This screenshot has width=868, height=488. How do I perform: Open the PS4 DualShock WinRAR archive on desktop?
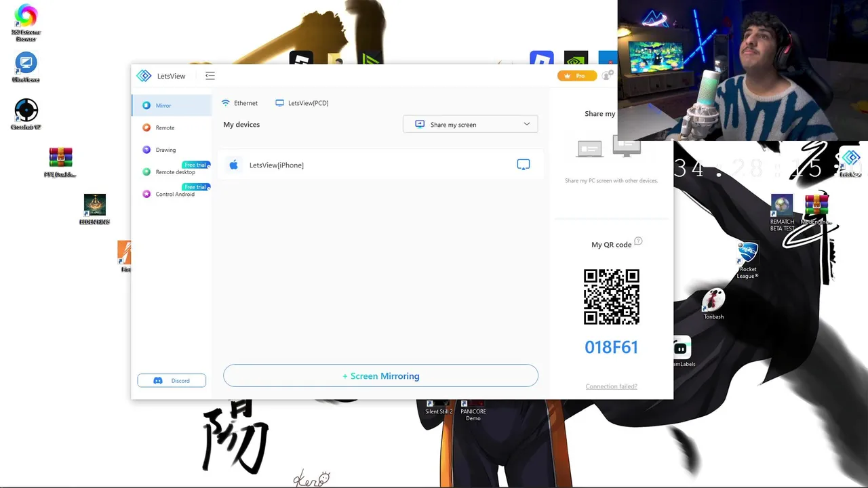coord(60,162)
